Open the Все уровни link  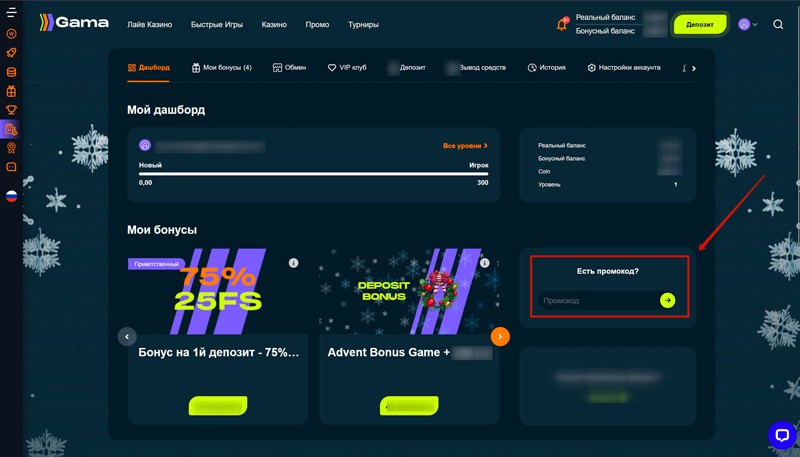point(465,146)
